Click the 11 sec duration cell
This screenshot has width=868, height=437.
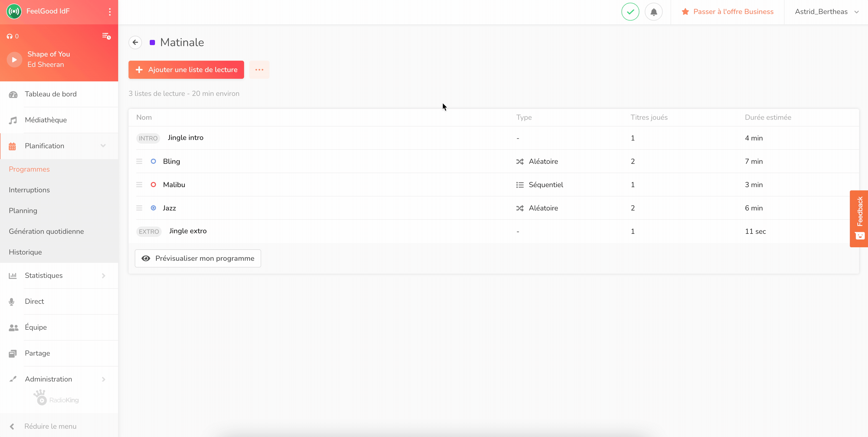point(756,232)
